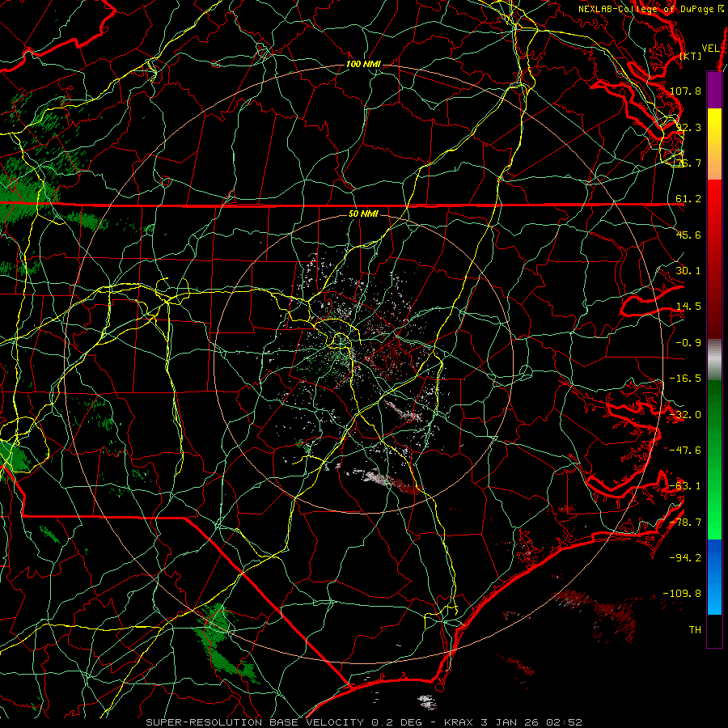Screen dimensions: 728x728
Task: Click the 50 NMI range ring label
Action: click(363, 214)
